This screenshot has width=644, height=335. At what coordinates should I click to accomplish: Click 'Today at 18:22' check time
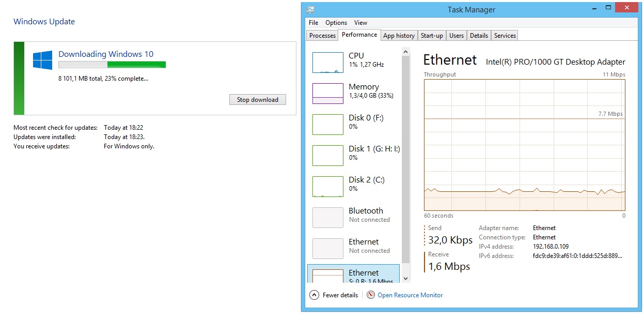click(x=123, y=128)
